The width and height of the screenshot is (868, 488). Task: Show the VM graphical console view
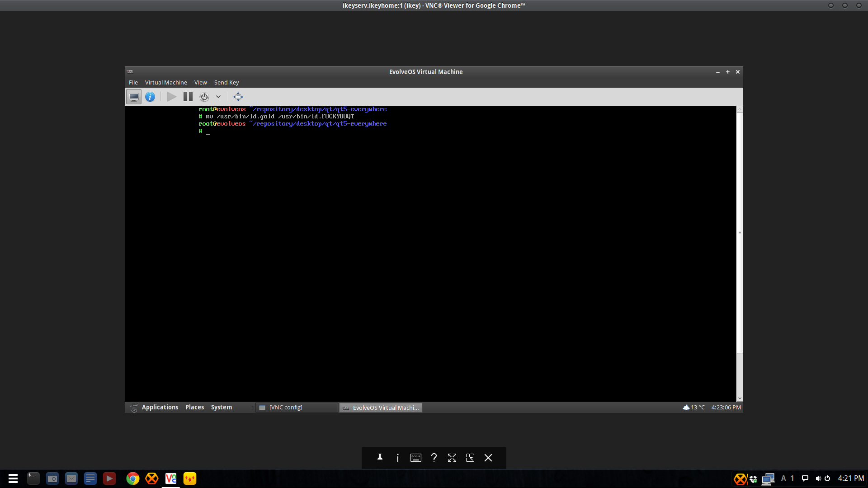coord(133,97)
